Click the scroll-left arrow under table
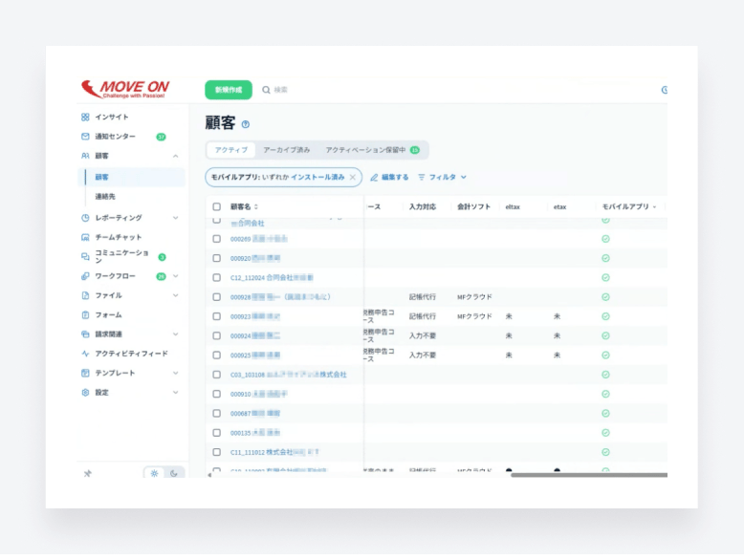744x560 pixels. coord(209,475)
